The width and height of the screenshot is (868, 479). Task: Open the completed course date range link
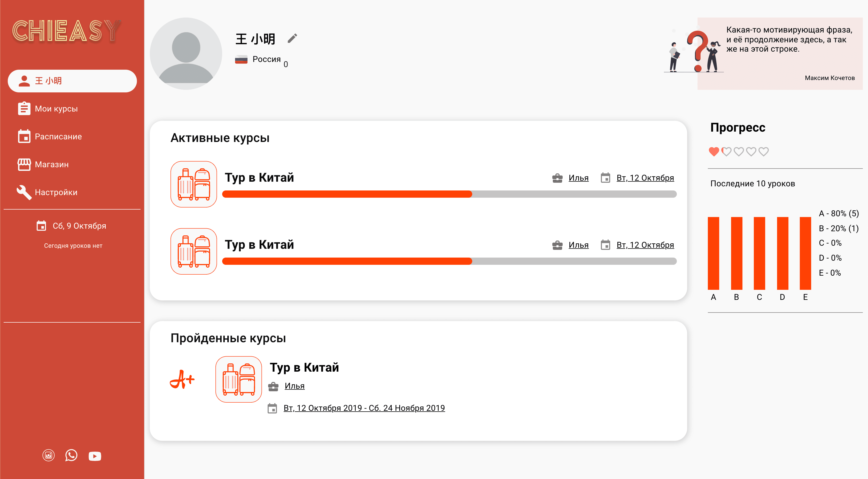tap(364, 408)
